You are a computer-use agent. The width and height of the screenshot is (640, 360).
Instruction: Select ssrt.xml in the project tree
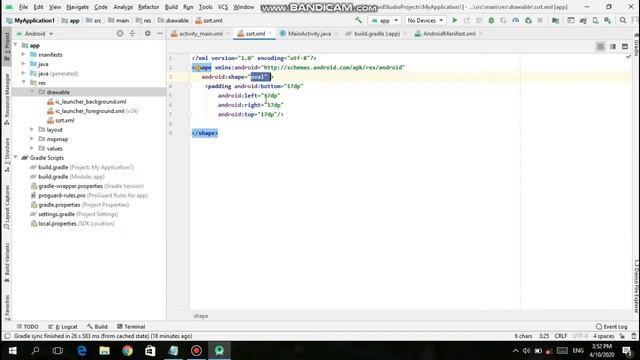coord(64,120)
